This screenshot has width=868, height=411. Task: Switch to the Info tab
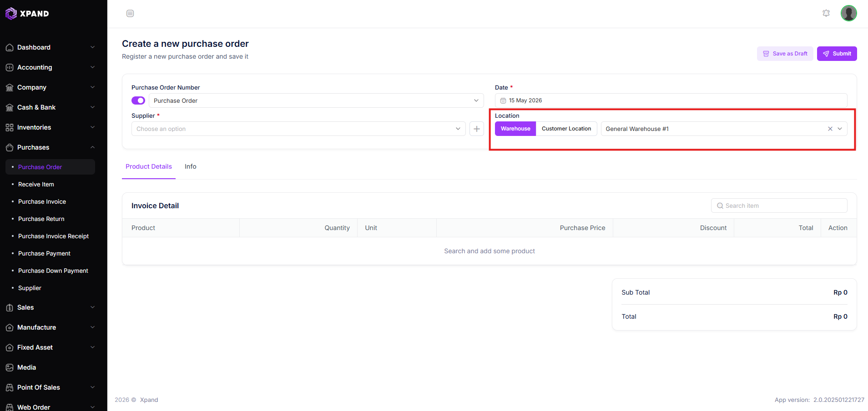point(191,166)
